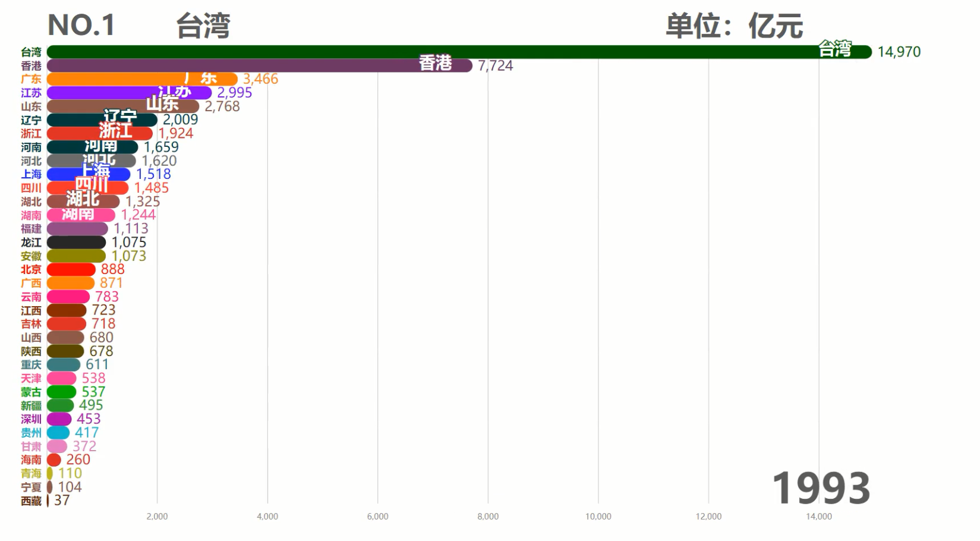980x541 pixels.
Task: Click the value "1,075"
Action: [129, 242]
